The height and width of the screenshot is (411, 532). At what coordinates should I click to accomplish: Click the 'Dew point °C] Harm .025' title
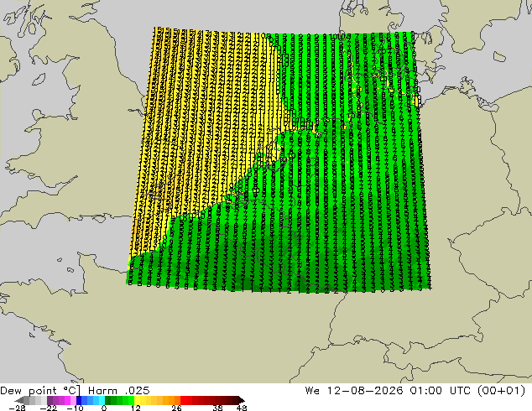tap(75, 391)
